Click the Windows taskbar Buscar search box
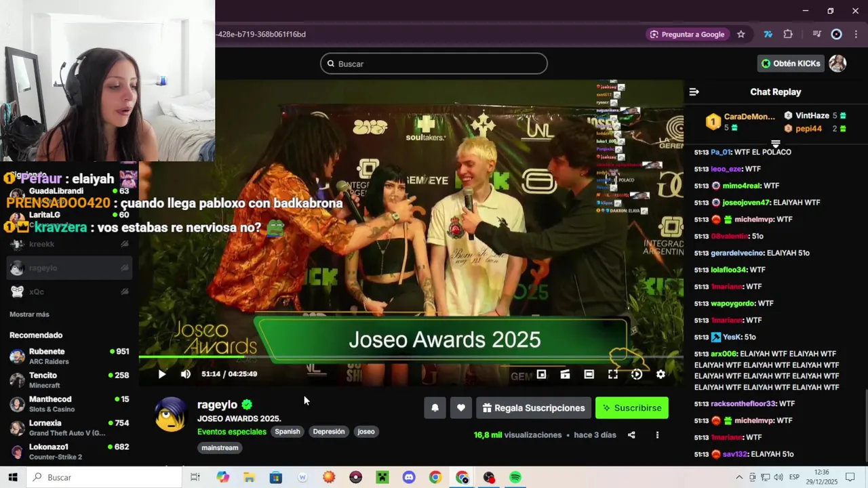 coord(104,477)
